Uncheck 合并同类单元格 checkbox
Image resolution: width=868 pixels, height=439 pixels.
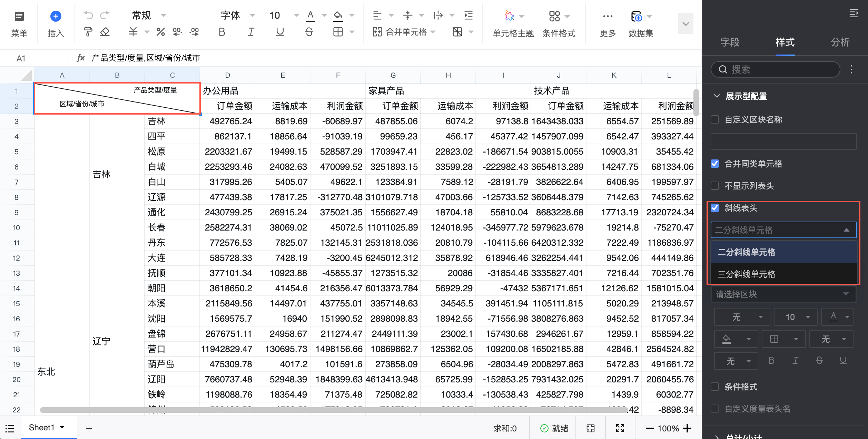tap(715, 164)
